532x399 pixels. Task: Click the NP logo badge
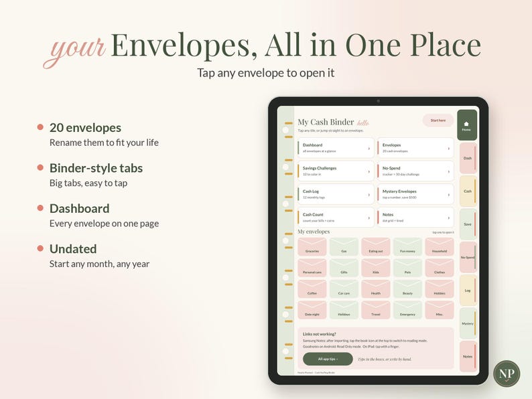point(507,374)
